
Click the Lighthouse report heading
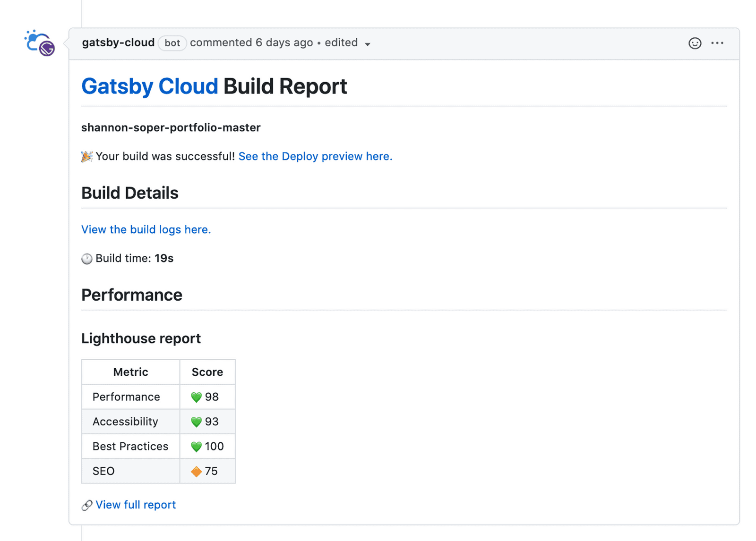(141, 338)
